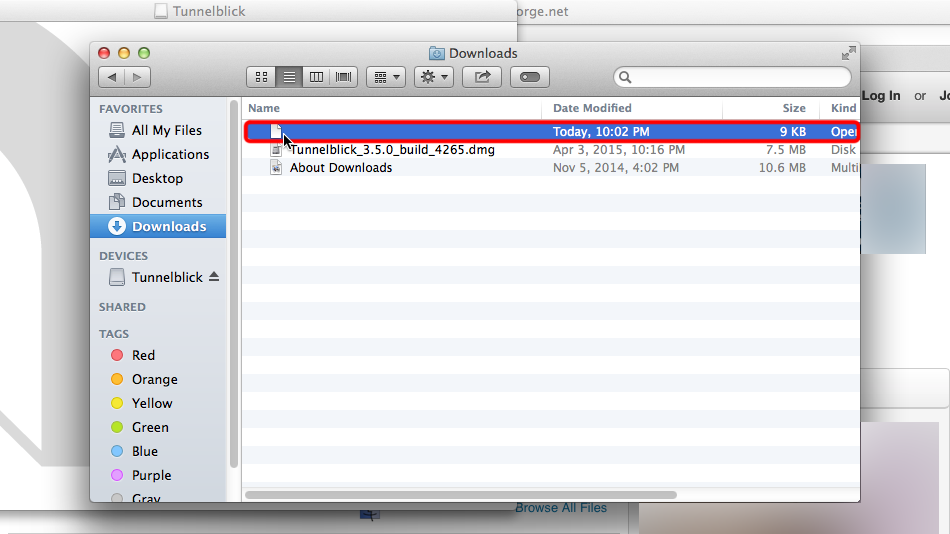Screen dimensions: 950x534
Task: Open the Arrange items dropdown
Action: coord(385,77)
